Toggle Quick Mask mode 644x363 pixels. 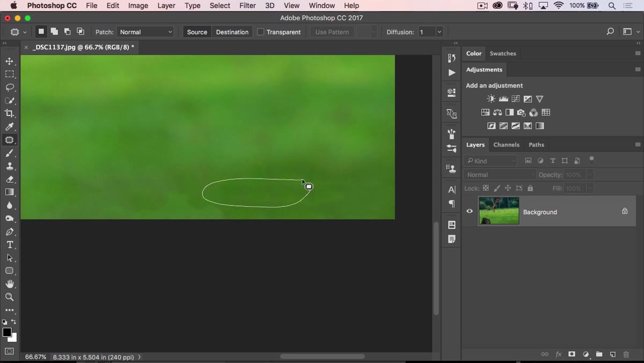point(10,352)
